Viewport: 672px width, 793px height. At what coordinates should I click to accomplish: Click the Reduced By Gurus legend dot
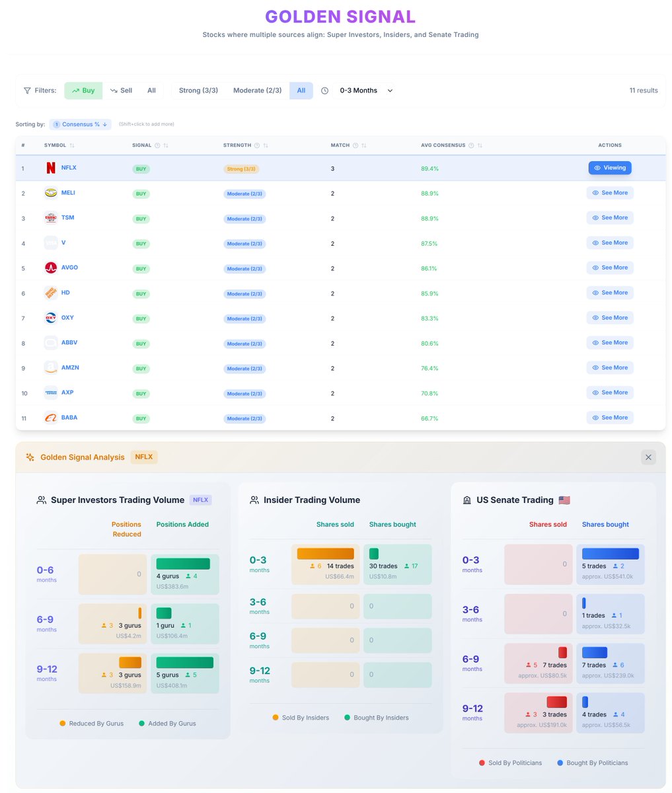pos(63,724)
